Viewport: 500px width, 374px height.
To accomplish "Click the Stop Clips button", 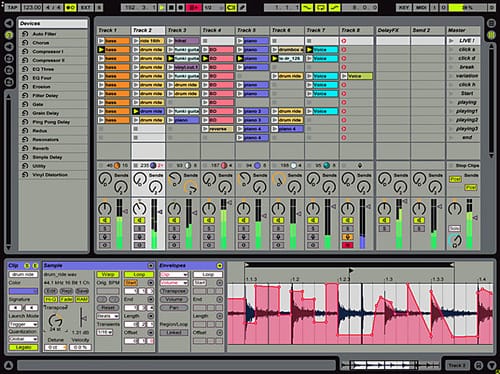I will [467, 165].
